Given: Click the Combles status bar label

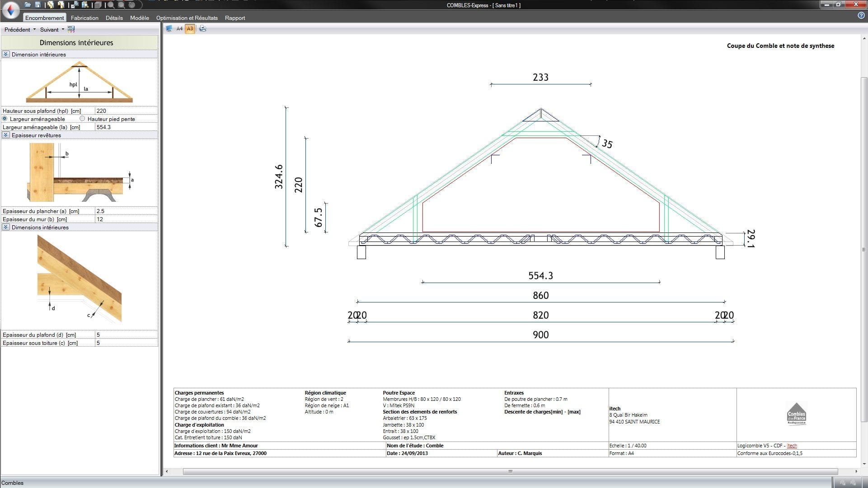Looking at the screenshot, I should coord(12,483).
